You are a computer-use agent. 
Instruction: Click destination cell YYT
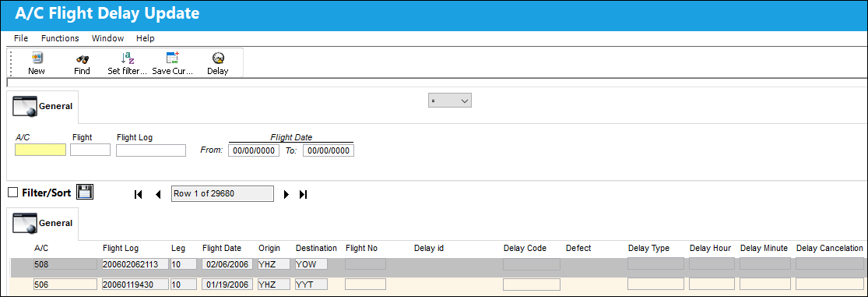311,285
